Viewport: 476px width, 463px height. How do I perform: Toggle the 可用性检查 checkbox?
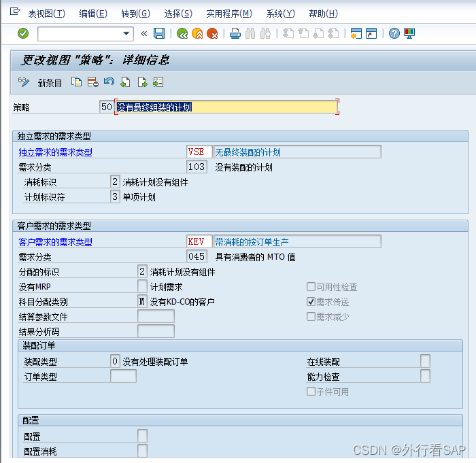[x=311, y=287]
